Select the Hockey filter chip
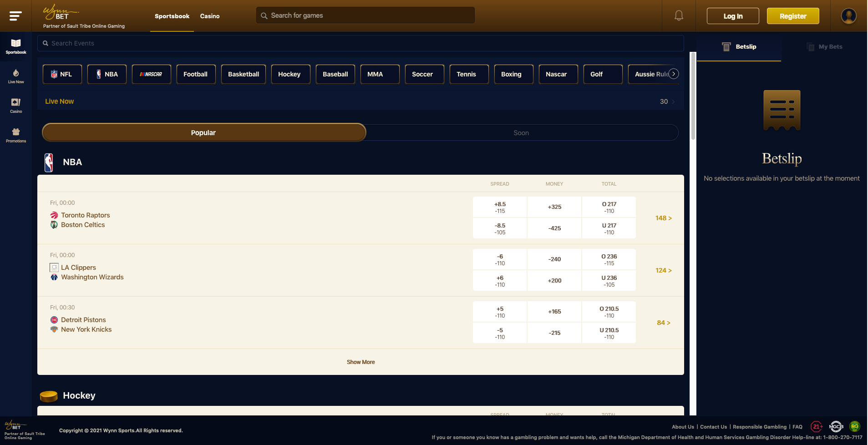The image size is (868, 445). point(291,74)
